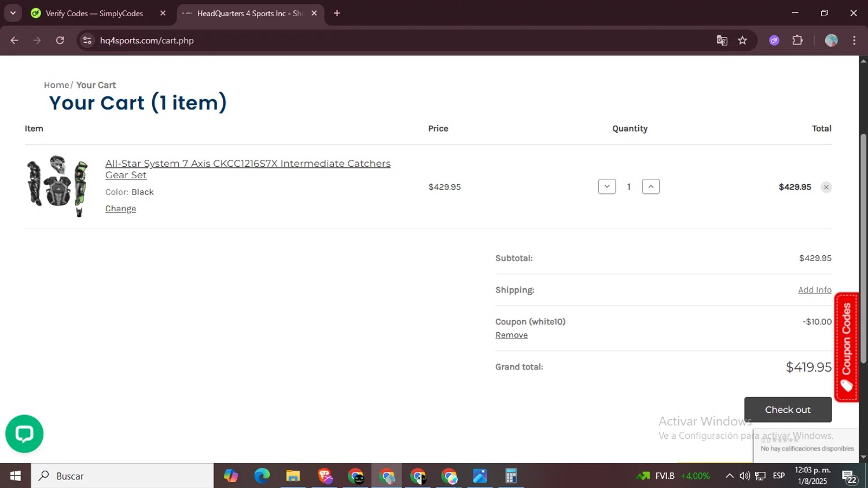
Task: Open site information icon in address bar
Action: click(x=87, y=41)
